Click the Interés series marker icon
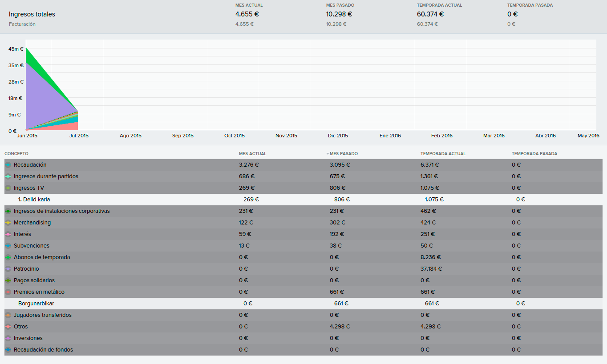607x364 pixels. point(8,234)
